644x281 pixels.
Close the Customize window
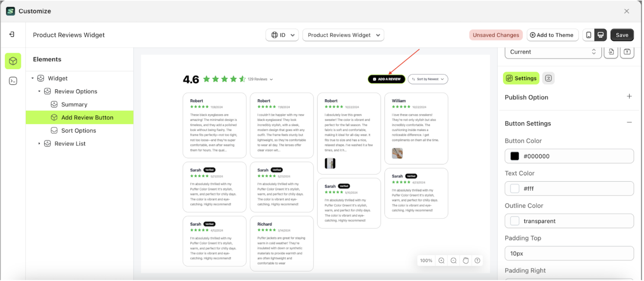point(627,11)
